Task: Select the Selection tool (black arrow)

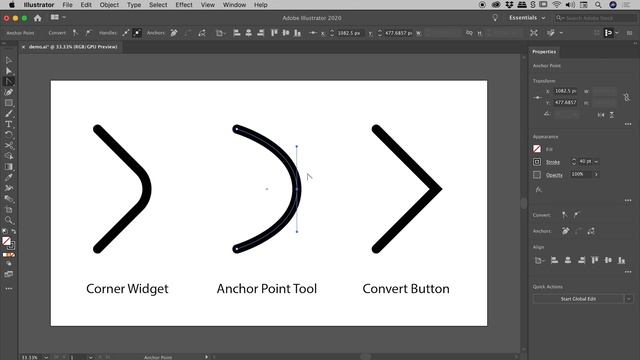Action: tap(9, 60)
